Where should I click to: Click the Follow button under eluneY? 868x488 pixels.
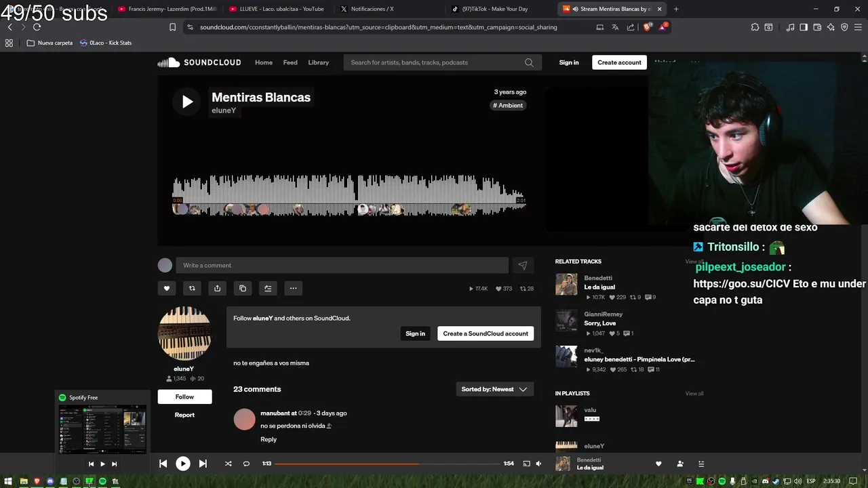[x=184, y=396]
